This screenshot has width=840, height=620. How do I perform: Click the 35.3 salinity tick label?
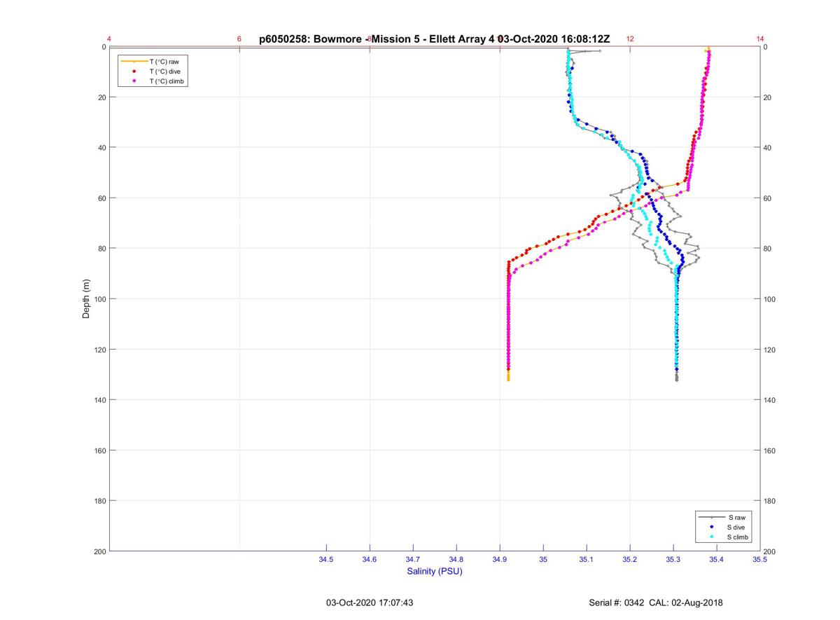pos(673,560)
